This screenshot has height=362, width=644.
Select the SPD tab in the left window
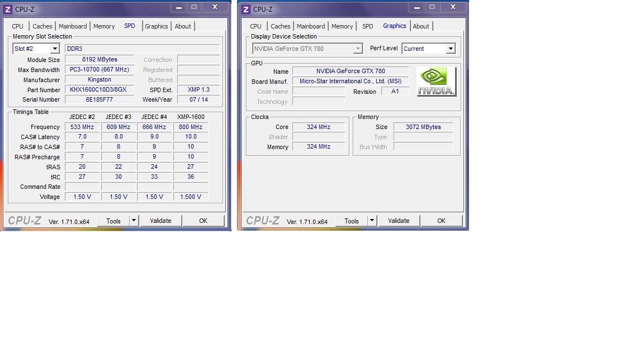(130, 26)
